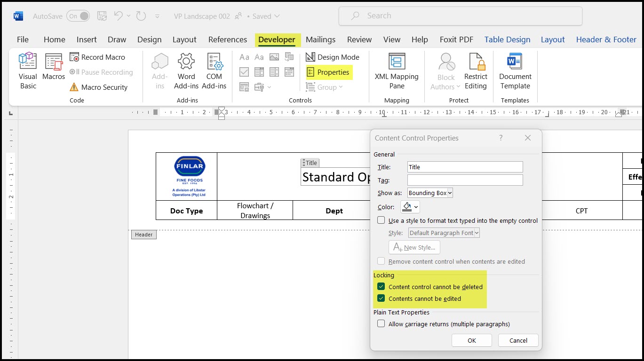Toggle Design Mode in Controls group
The image size is (644, 361).
(333, 57)
